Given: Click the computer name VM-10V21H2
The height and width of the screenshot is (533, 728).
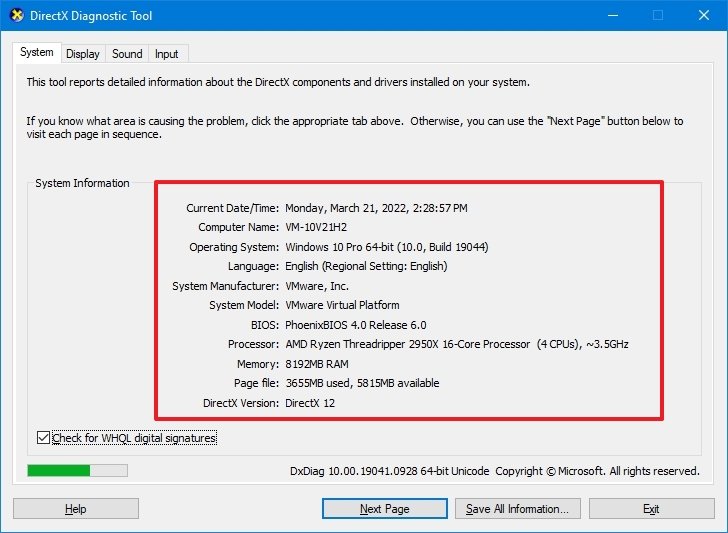Looking at the screenshot, I should tap(316, 227).
